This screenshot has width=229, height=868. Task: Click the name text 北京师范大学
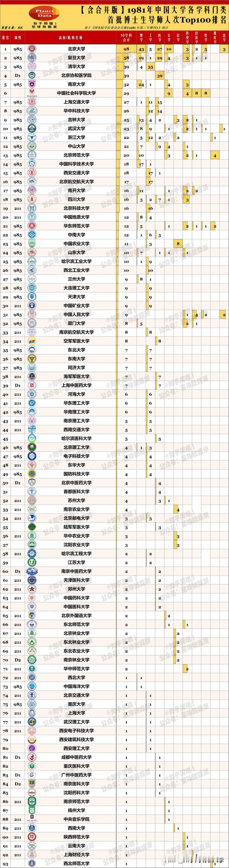click(77, 155)
